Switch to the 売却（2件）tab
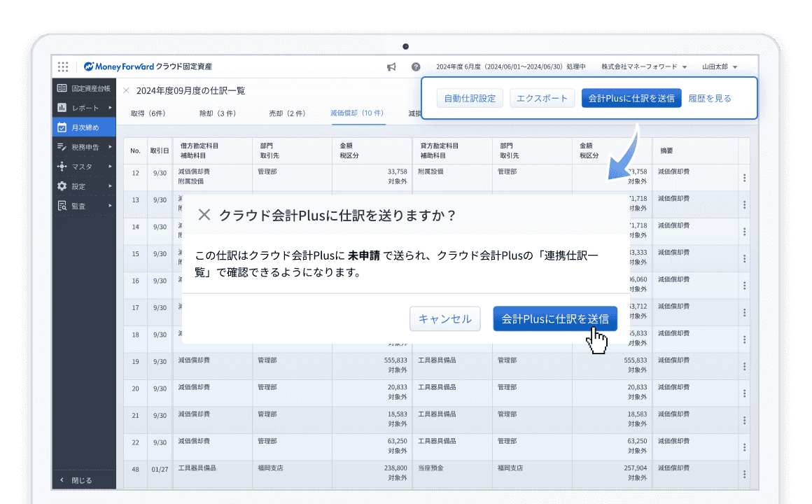 coord(287,113)
